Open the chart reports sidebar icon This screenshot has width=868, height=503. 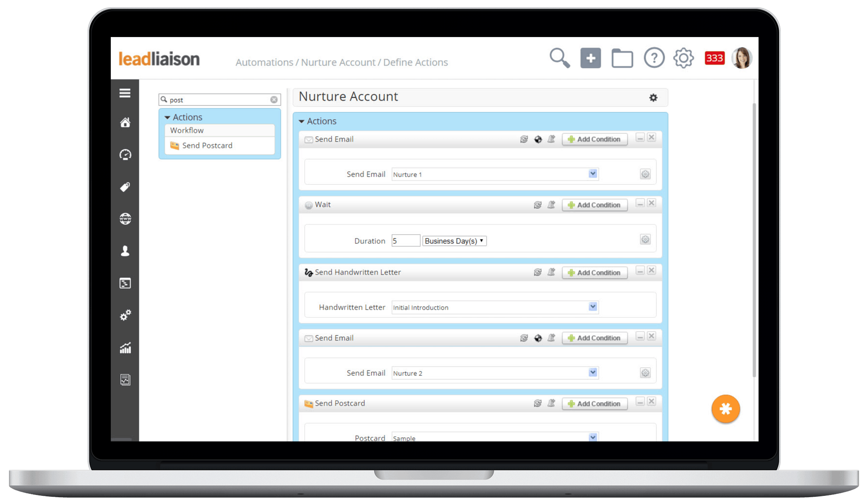pyautogui.click(x=125, y=348)
